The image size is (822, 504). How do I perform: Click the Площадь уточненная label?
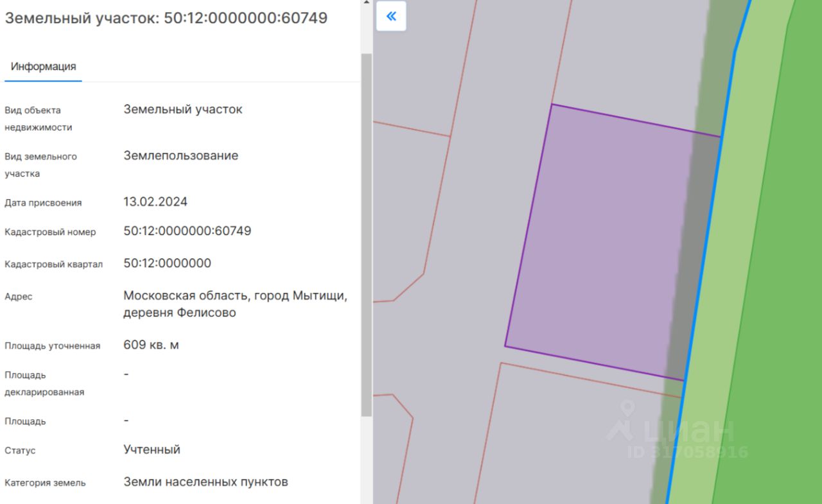[53, 345]
